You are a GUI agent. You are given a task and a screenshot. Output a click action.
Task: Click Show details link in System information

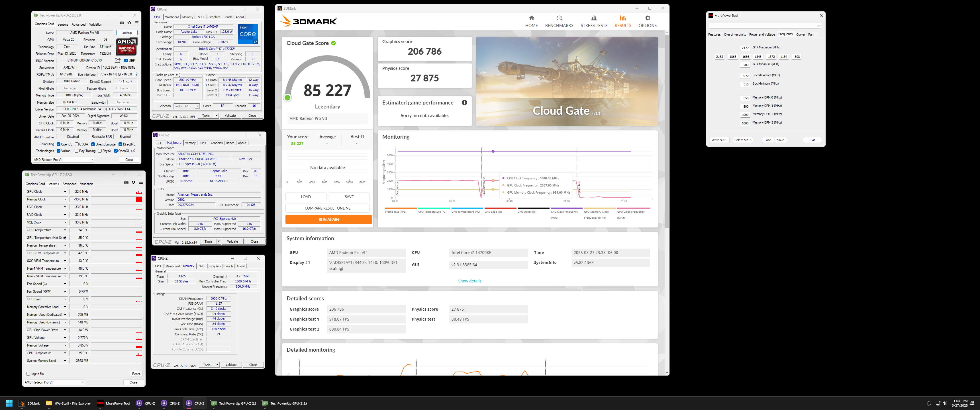pos(469,281)
